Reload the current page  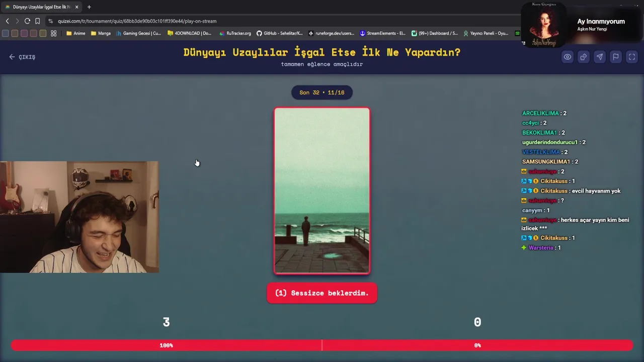pos(27,21)
